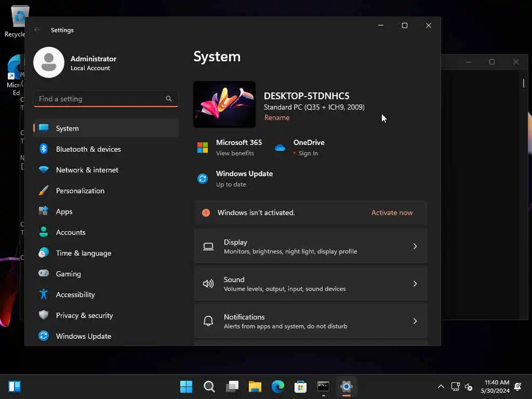Click the Accounts person icon
This screenshot has width=532, height=399.
click(x=44, y=232)
